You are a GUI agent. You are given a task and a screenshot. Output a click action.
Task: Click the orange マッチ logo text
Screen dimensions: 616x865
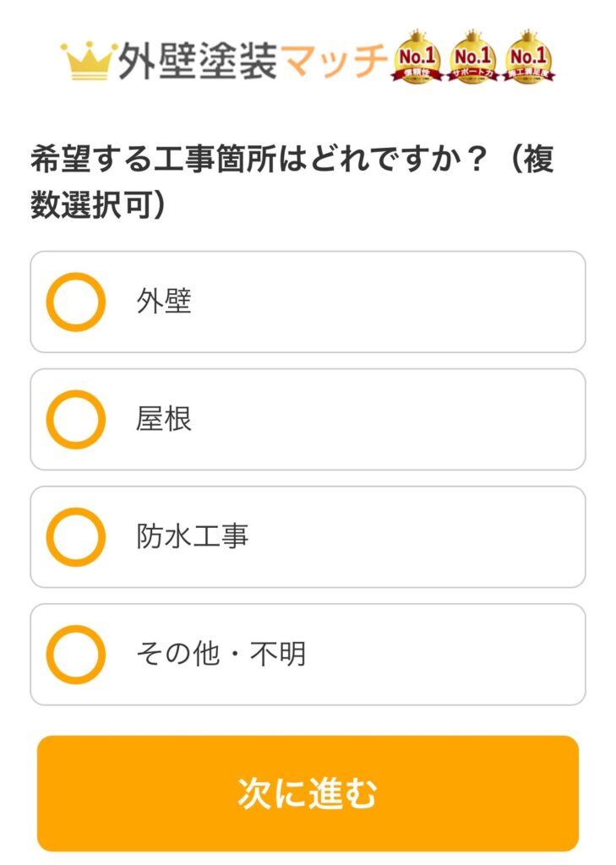pyautogui.click(x=333, y=61)
